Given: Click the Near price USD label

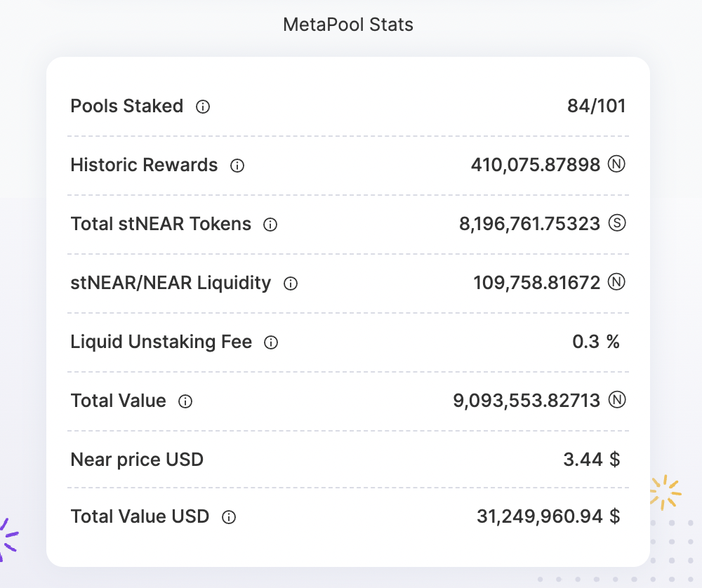Looking at the screenshot, I should pyautogui.click(x=137, y=460).
